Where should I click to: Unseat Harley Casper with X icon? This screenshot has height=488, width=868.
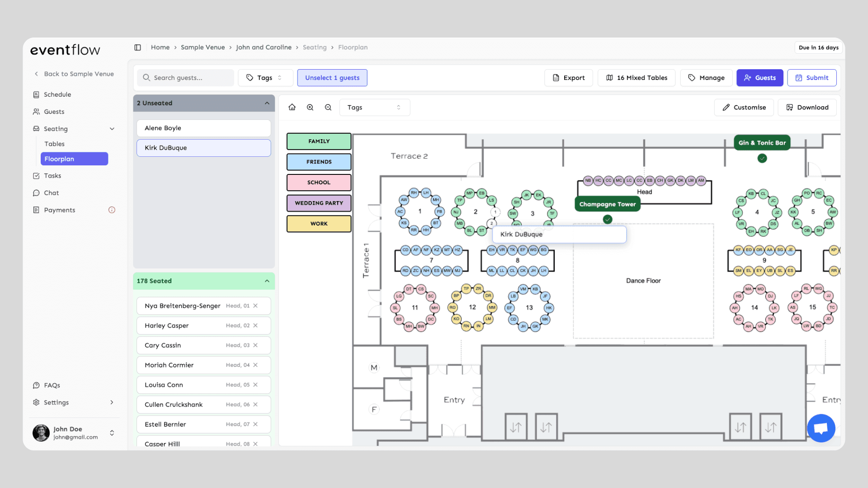point(255,326)
